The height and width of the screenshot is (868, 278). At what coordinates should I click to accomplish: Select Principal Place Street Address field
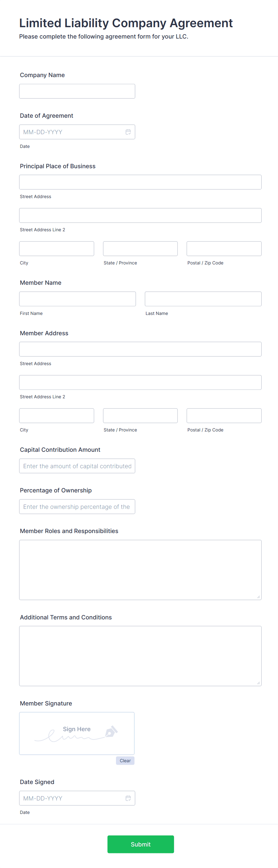[x=140, y=182]
